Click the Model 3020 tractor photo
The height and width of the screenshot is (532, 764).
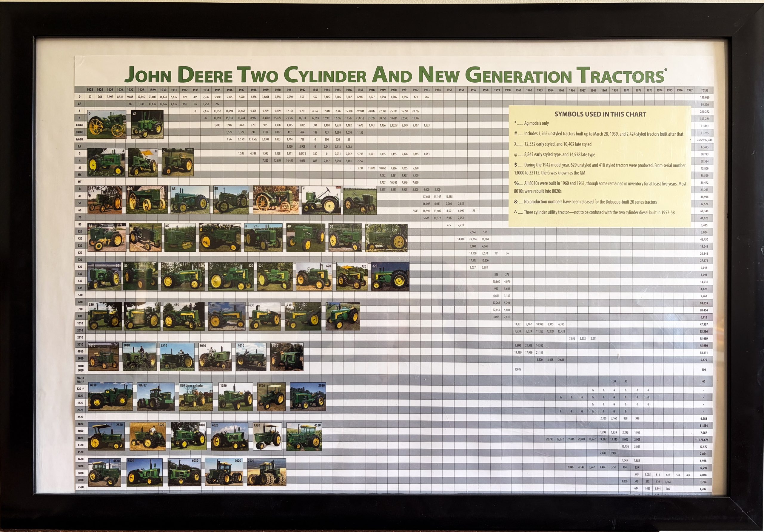(148, 436)
